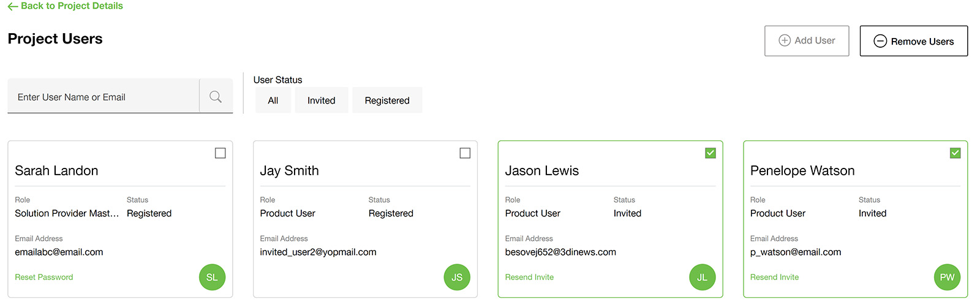Click the JS avatar on Jay Smith's card
This screenshot has width=980, height=307.
pyautogui.click(x=457, y=277)
